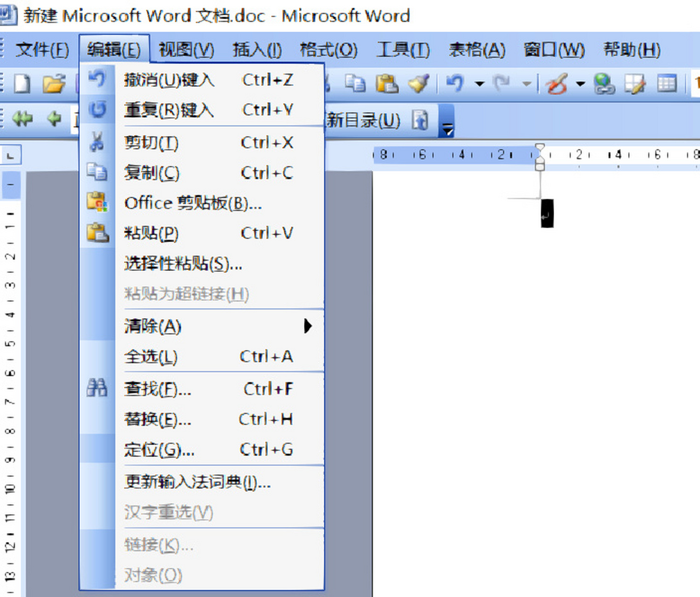Click the Copy icon on the toolbar

(x=355, y=83)
